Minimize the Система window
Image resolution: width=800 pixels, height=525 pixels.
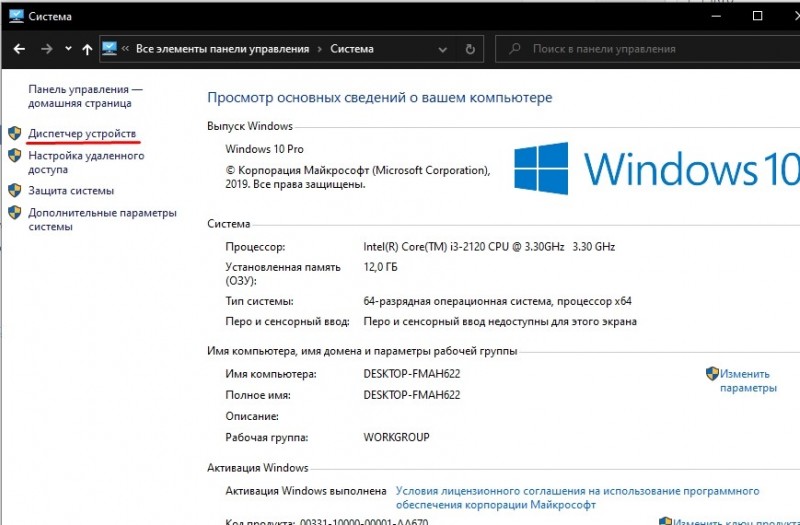pos(716,16)
